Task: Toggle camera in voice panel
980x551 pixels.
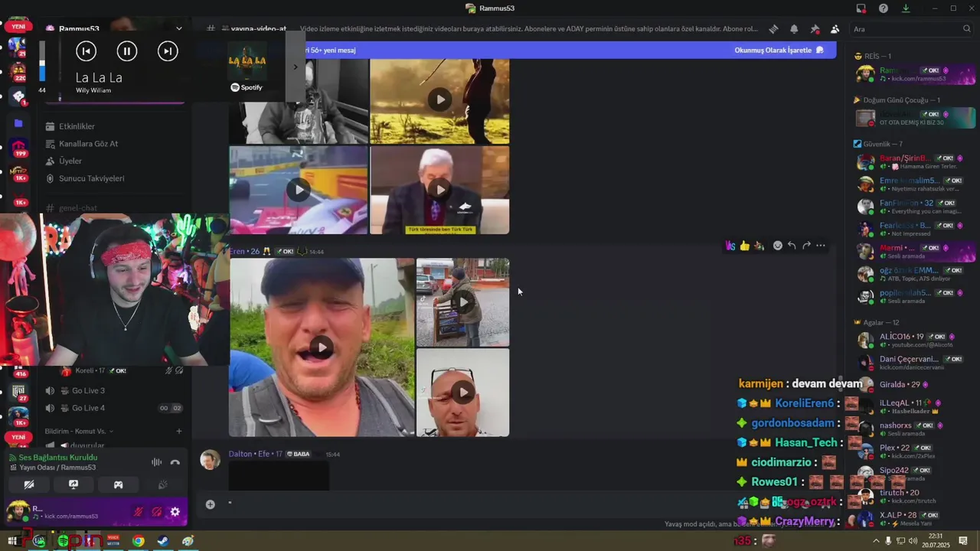Action: tap(29, 484)
